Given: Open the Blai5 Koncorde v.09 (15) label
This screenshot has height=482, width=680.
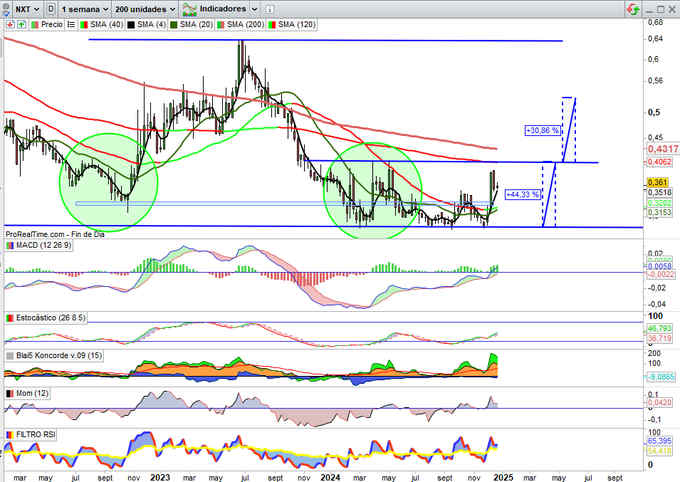Looking at the screenshot, I should point(59,356).
